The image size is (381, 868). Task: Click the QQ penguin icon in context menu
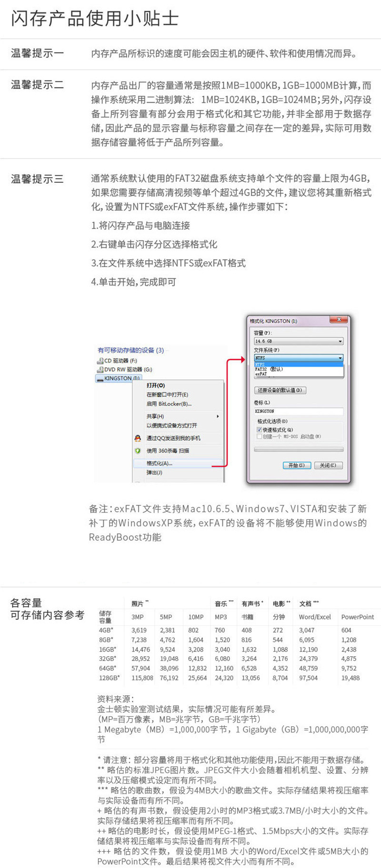click(x=138, y=438)
